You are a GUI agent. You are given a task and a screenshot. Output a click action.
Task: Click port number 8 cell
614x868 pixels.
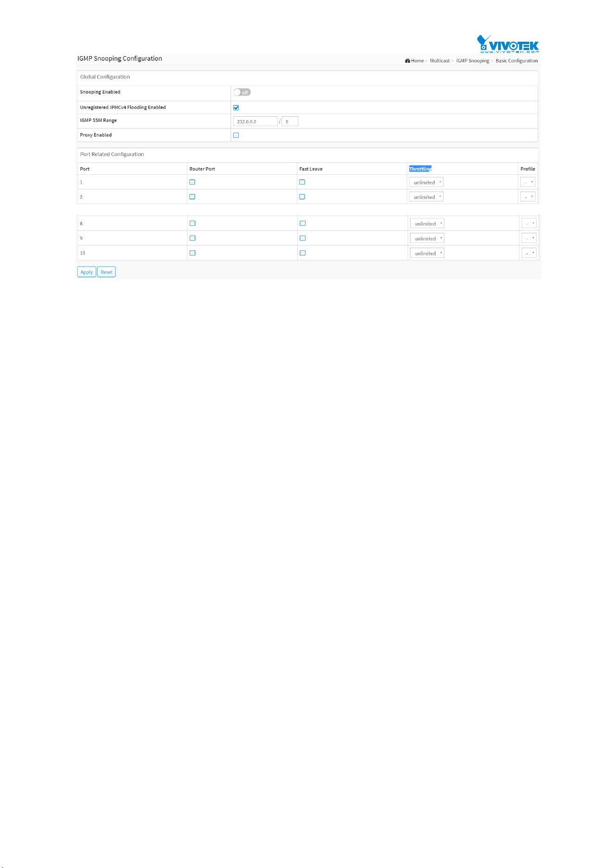coord(132,223)
